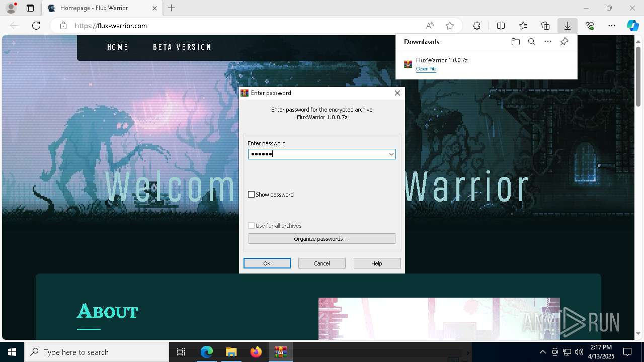Viewport: 644px width, 362px height.
Task: Open the notification center icon
Action: pos(627,352)
